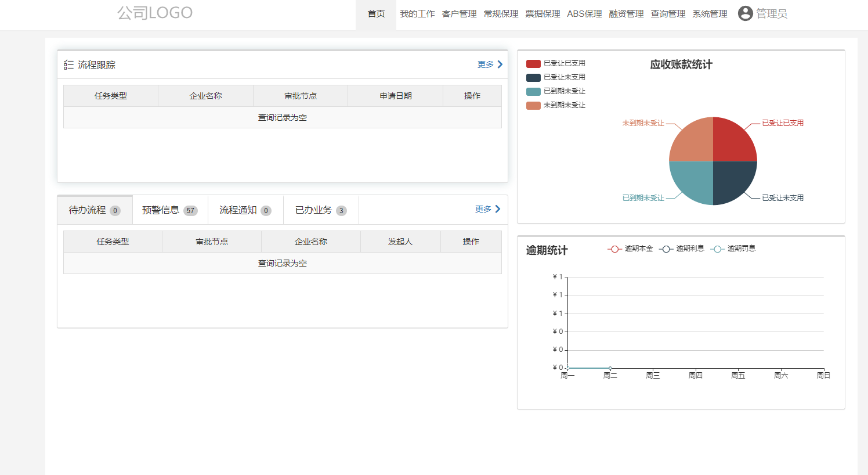Open the 融资管理 menu
This screenshot has height=475, width=868.
626,14
